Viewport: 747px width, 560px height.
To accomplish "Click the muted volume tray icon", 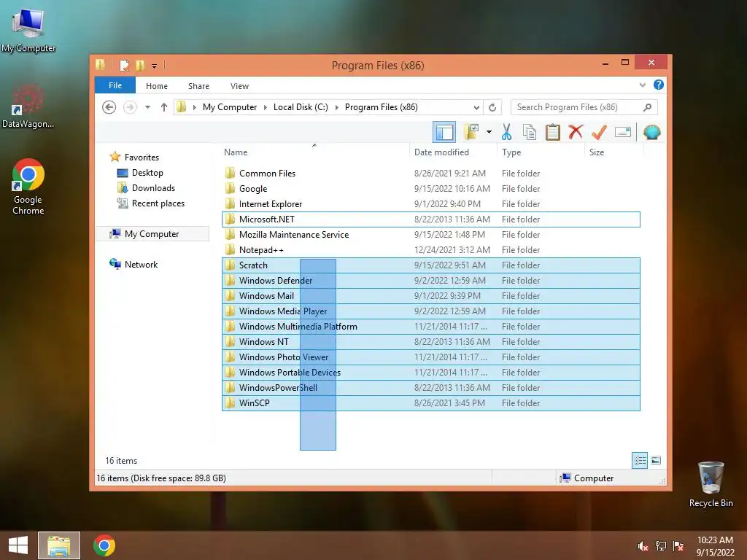I will click(643, 546).
